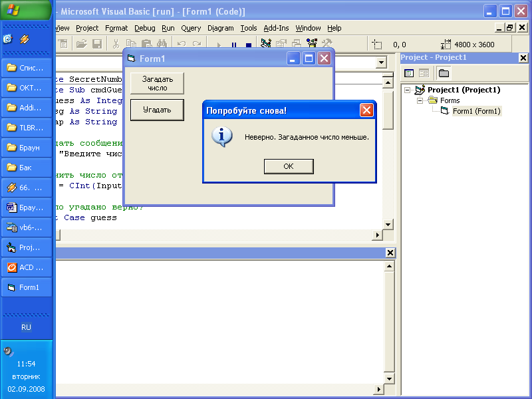Click the Immediate pane scroll-up arrow

pos(389,267)
